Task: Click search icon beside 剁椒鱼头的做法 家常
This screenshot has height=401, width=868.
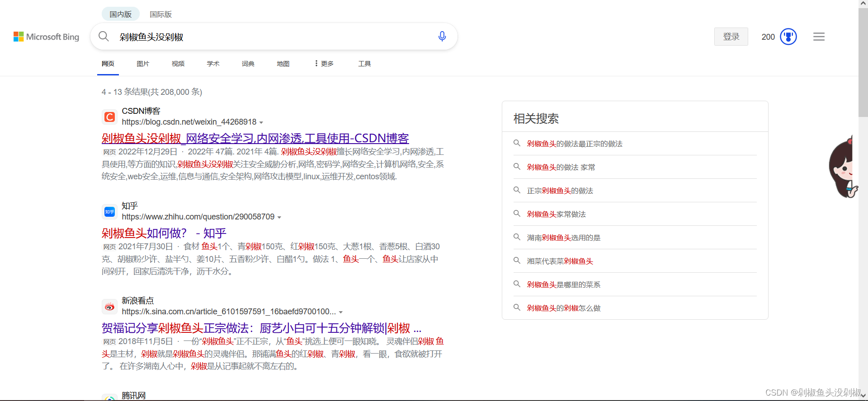Action: [517, 167]
